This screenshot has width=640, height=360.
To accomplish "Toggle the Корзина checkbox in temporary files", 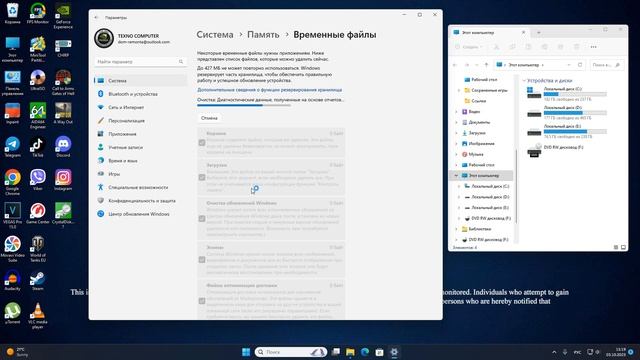I will 202,143.
